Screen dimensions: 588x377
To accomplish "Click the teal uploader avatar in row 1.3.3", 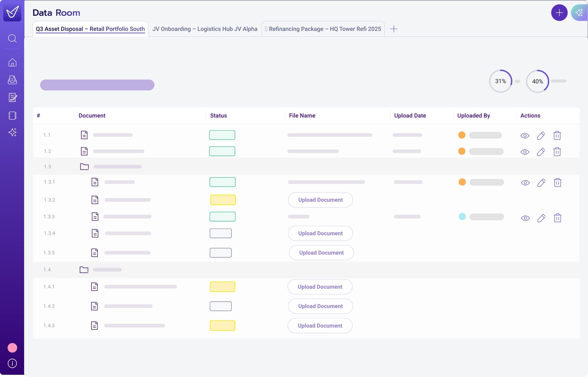I will pyautogui.click(x=462, y=217).
